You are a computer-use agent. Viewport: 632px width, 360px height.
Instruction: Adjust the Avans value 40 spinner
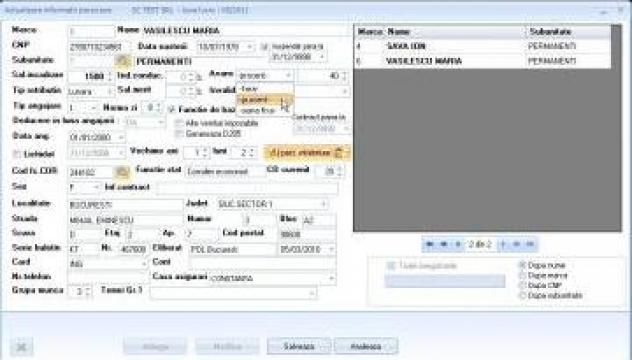tap(344, 76)
